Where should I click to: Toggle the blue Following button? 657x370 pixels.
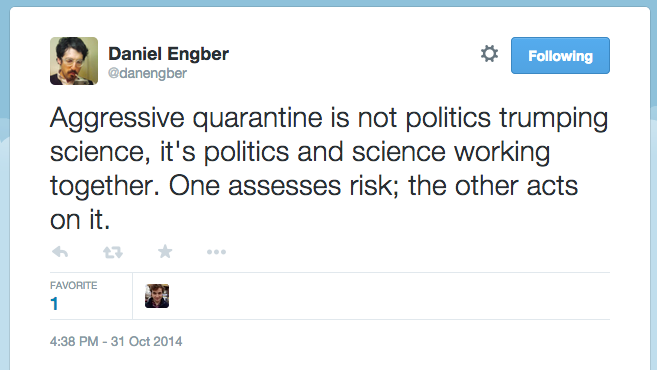tap(560, 55)
